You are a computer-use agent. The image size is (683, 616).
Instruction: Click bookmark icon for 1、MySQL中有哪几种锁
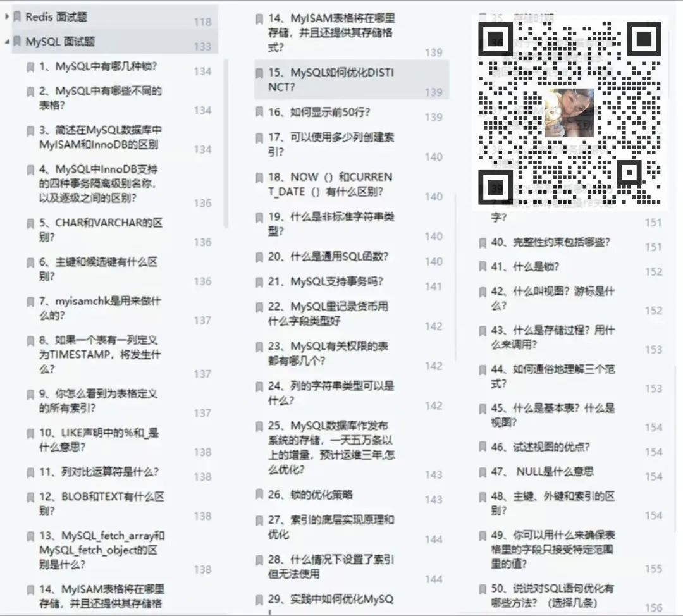(30, 66)
